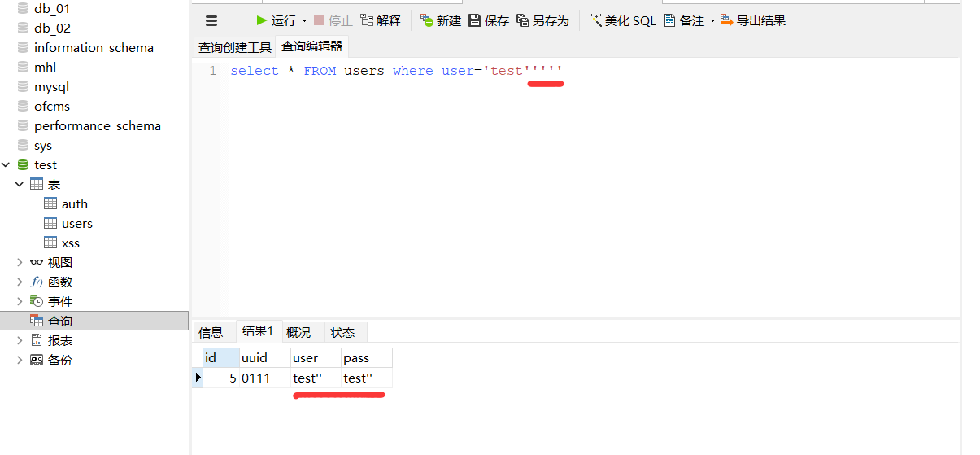Select the mhl database
The image size is (980, 455).
[x=45, y=67]
